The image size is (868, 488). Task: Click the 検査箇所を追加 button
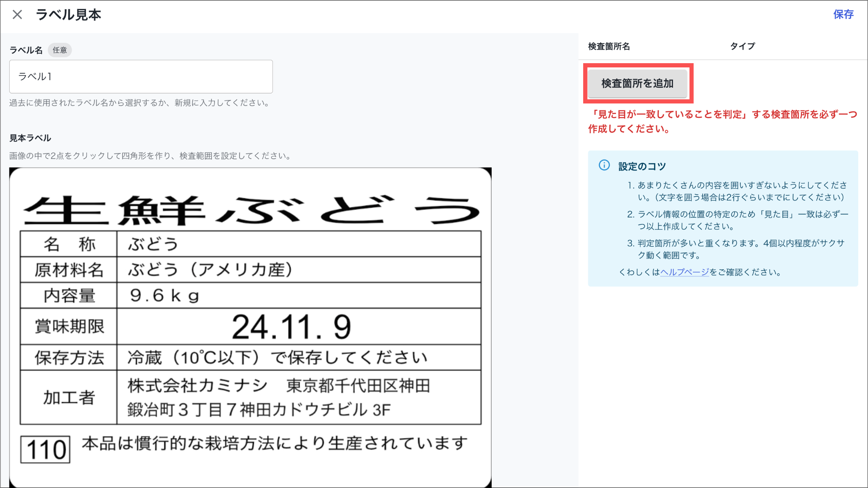point(637,84)
